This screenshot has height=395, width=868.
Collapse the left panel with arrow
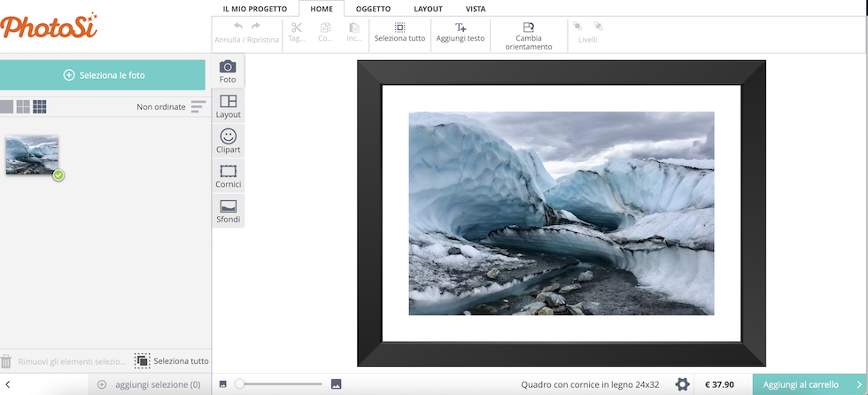[7, 384]
